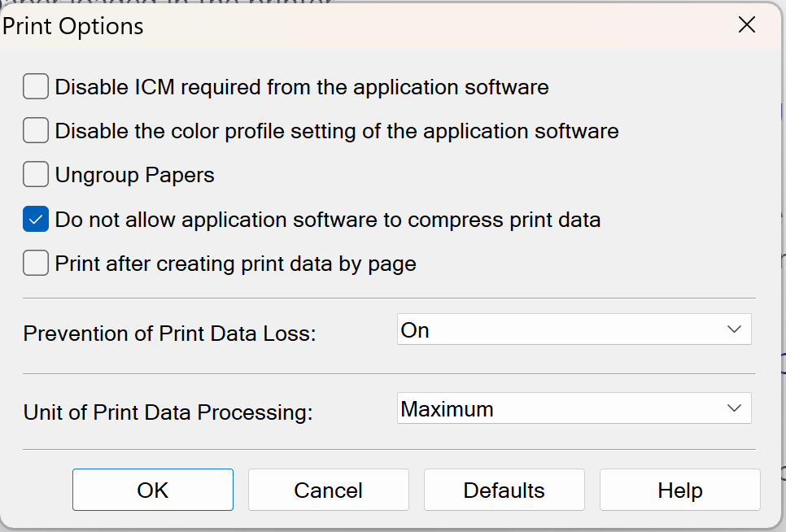The height and width of the screenshot is (532, 786).
Task: Open the dropdown field showing "On"
Action: tap(561, 330)
